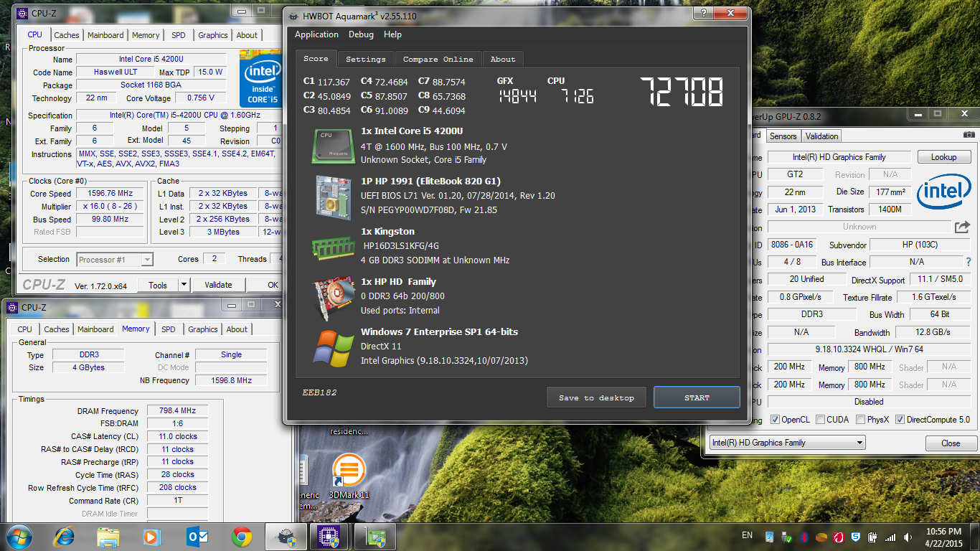Toggle the DirectCompute 5.0 checkbox

point(900,420)
